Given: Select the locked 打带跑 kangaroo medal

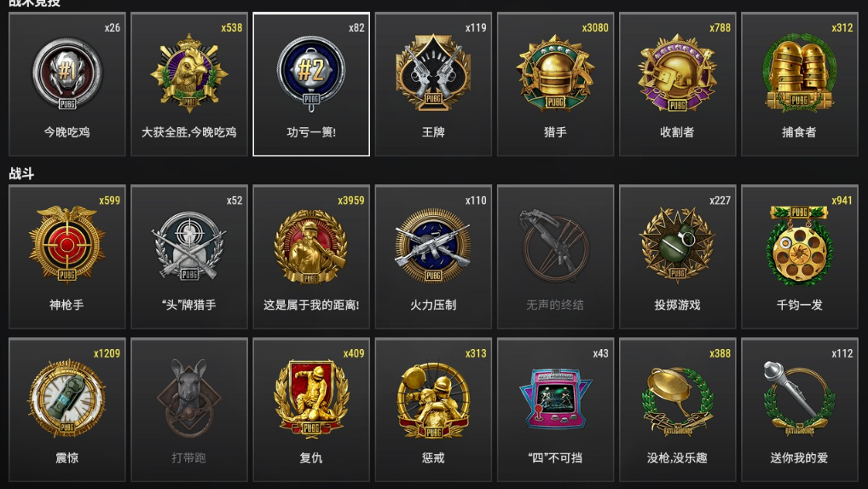Looking at the screenshot, I should pyautogui.click(x=189, y=410).
